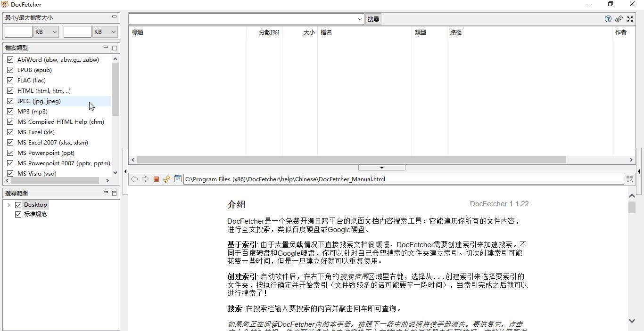The width and height of the screenshot is (644, 331).
Task: Expand the Desktop tree node
Action: 8,205
